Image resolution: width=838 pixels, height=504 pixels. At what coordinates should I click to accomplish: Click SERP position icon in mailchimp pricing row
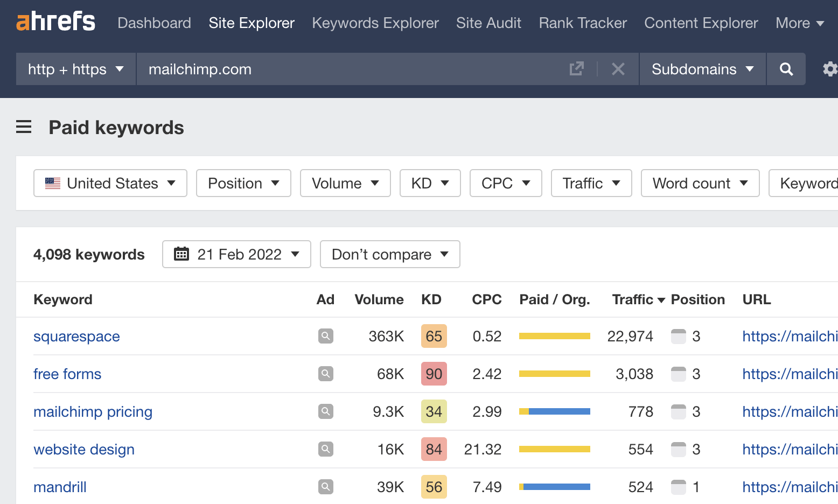coord(679,411)
